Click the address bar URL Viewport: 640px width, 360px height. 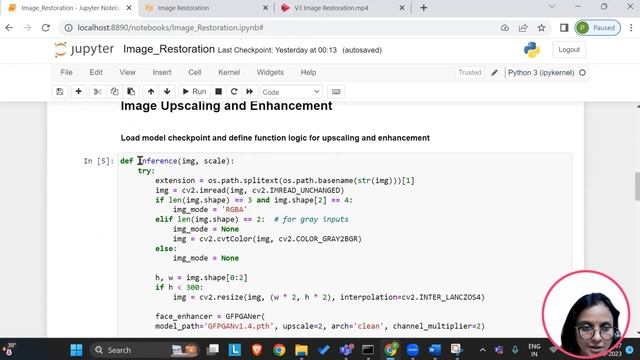(x=170, y=28)
